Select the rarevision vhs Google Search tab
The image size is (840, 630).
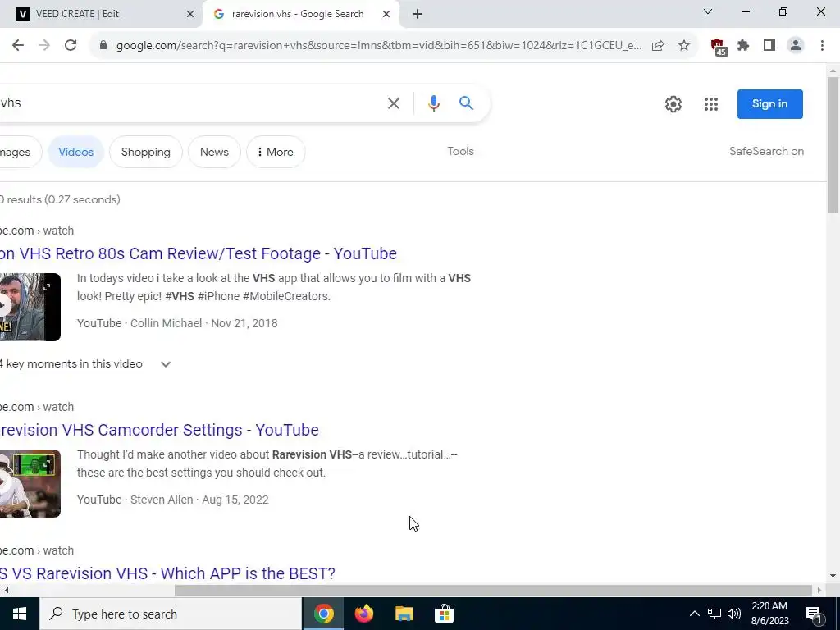pyautogui.click(x=300, y=14)
